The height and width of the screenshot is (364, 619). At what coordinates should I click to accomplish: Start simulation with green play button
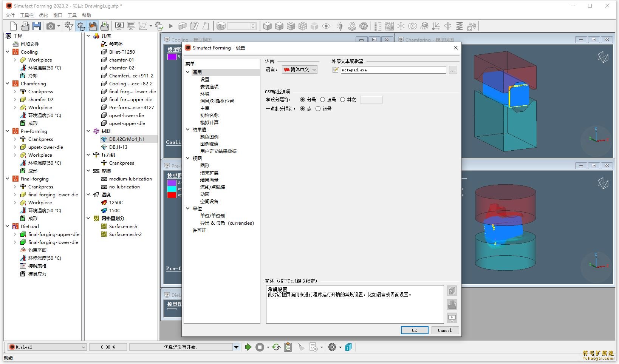248,347
